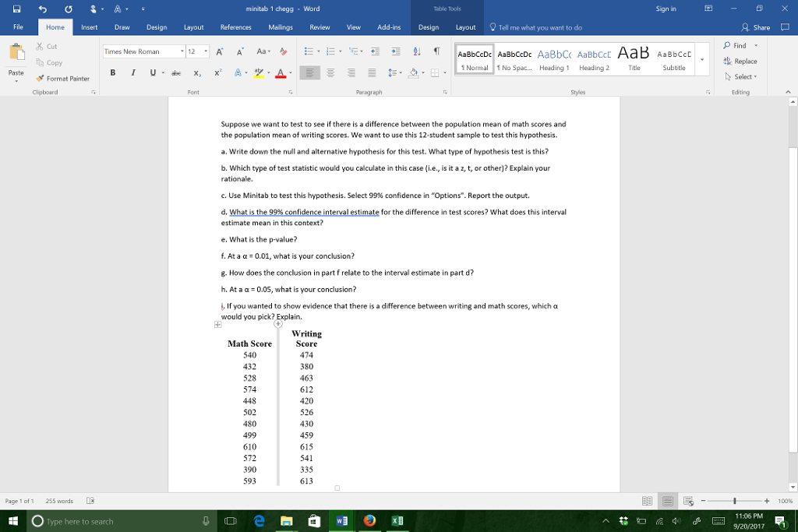Toggle Show/Hide paragraph marks
Image resolution: width=798 pixels, height=532 pixels.
(436, 51)
